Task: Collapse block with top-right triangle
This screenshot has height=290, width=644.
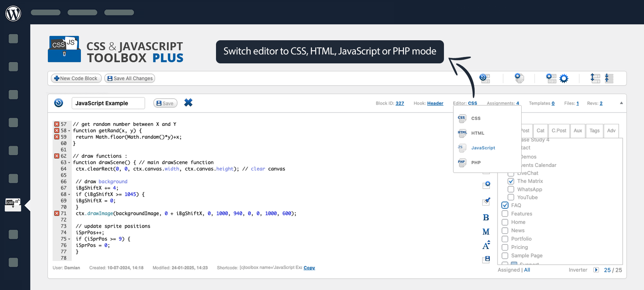Action: (x=621, y=103)
